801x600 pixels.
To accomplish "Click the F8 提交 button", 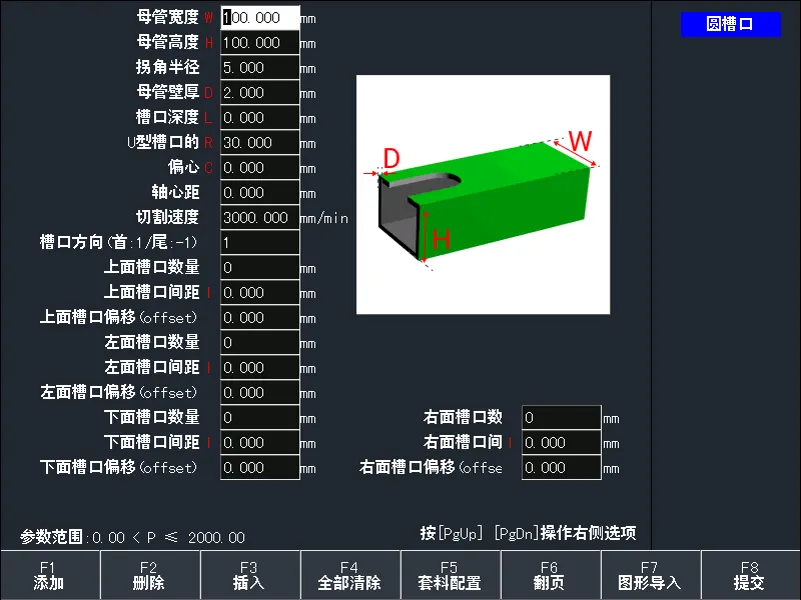I will coord(751,575).
